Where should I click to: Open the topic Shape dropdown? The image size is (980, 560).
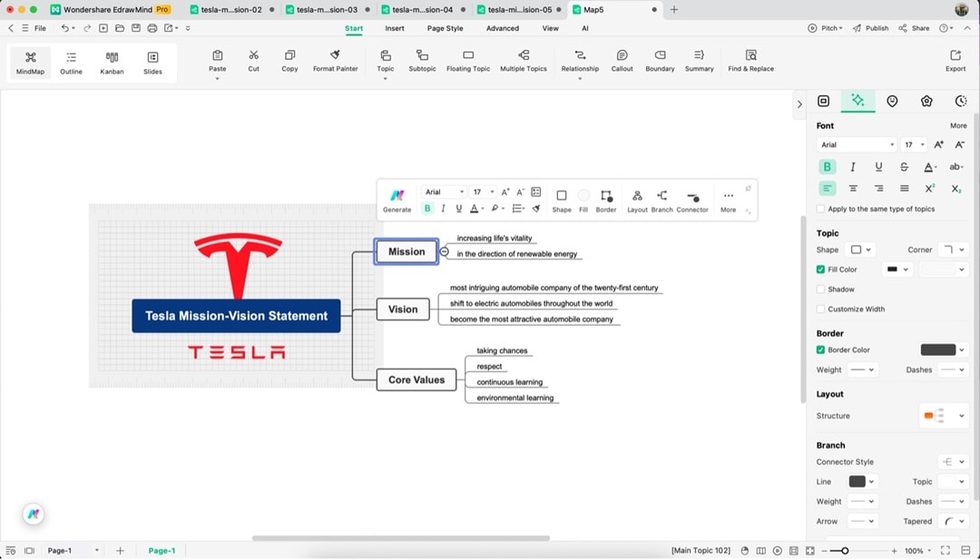[x=858, y=250]
